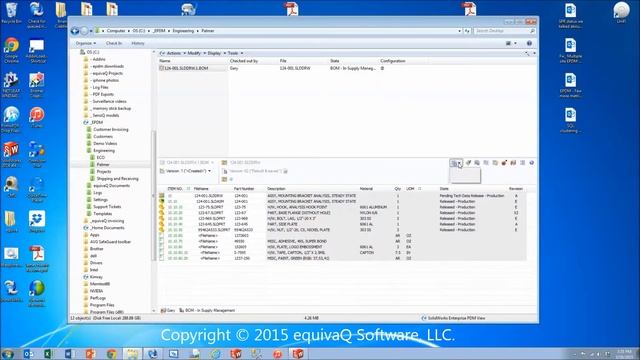Viewport: 640px width, 360px height.
Task: Click the Material column header
Action: pos(366,189)
